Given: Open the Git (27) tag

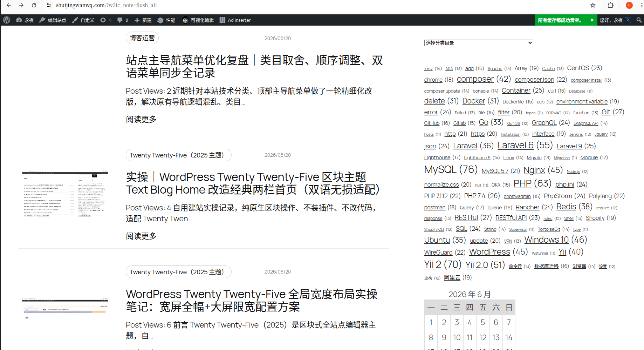Looking at the screenshot, I should tap(606, 112).
